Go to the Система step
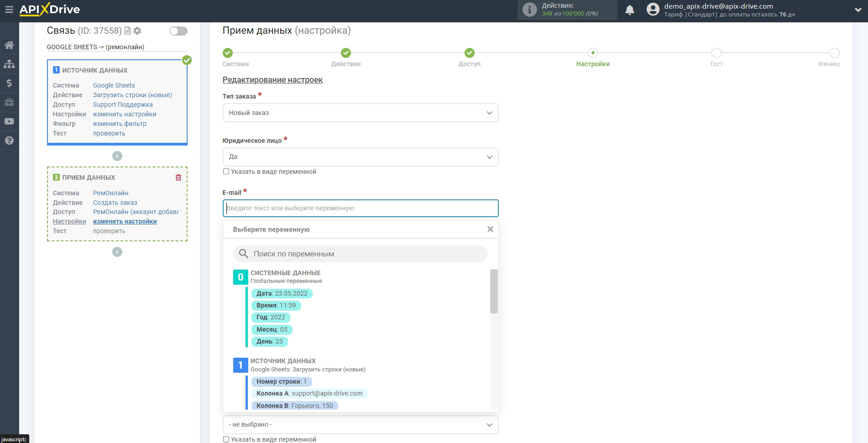The image size is (868, 443). point(228,53)
